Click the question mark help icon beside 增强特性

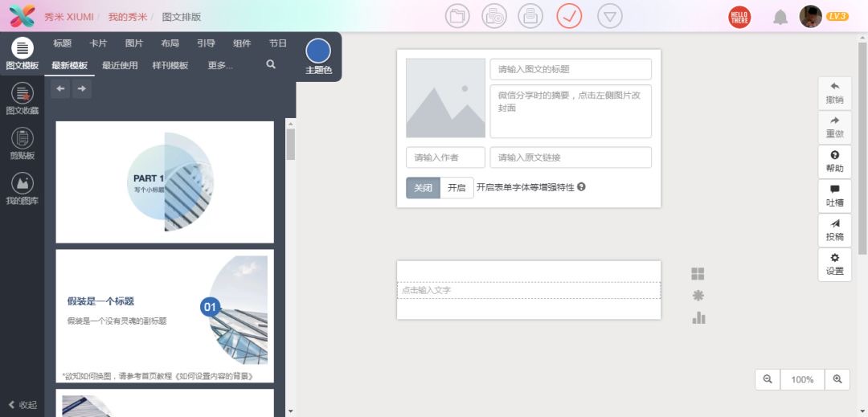point(581,187)
